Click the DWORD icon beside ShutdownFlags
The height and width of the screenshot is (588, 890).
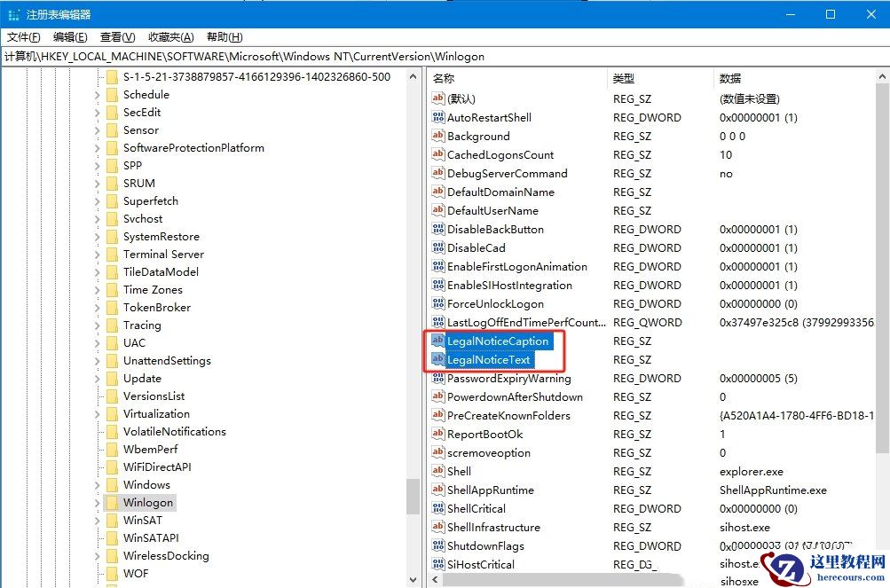(437, 545)
